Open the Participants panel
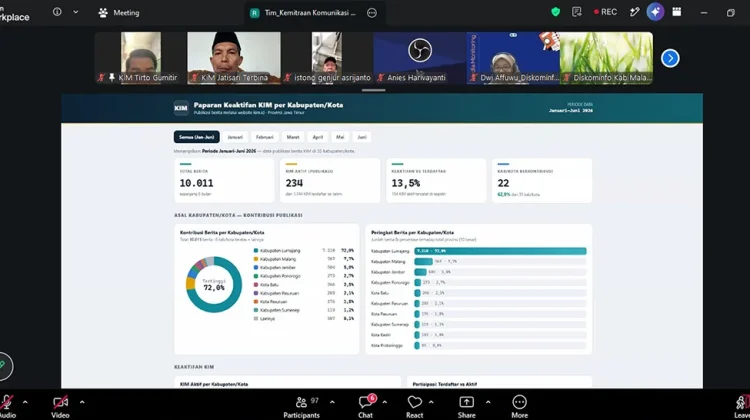Viewport: 750px width, 420px height. click(301, 407)
